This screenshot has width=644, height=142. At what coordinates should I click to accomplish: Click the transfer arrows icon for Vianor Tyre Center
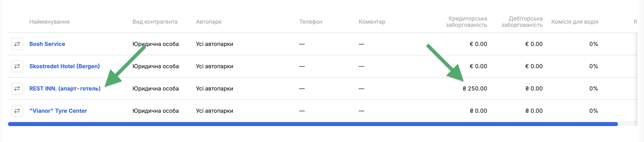pos(17,111)
